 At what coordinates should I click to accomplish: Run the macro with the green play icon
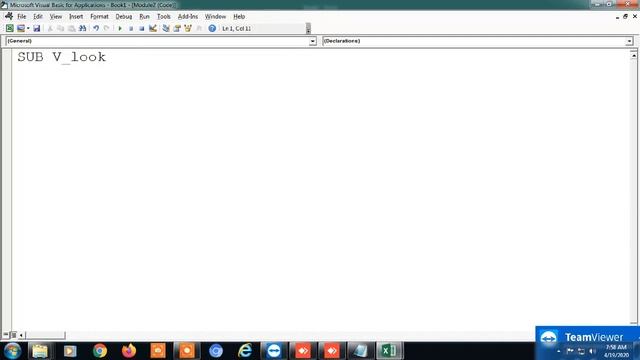pos(120,28)
